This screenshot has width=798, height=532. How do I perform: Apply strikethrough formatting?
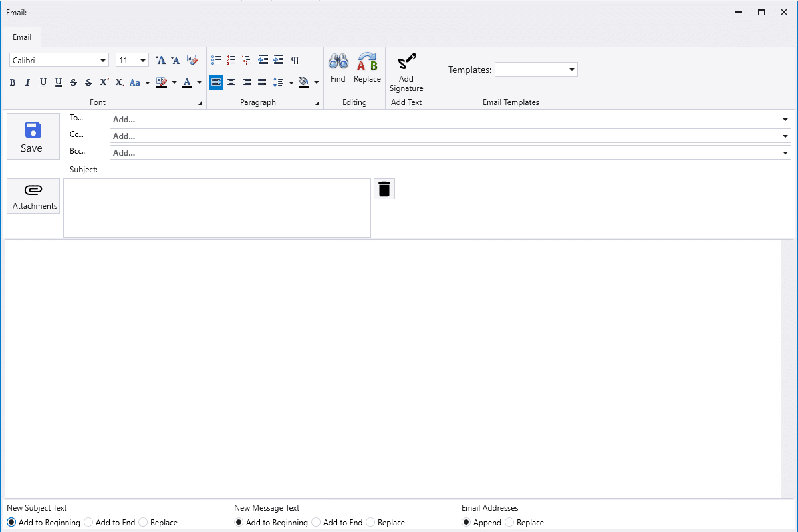pyautogui.click(x=73, y=82)
